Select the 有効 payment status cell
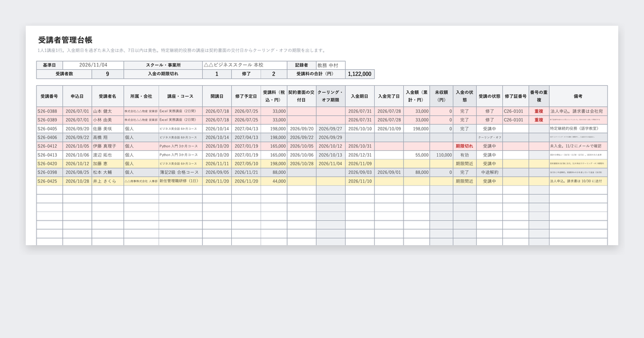Viewport: 644px width, 338px height. (x=465, y=155)
